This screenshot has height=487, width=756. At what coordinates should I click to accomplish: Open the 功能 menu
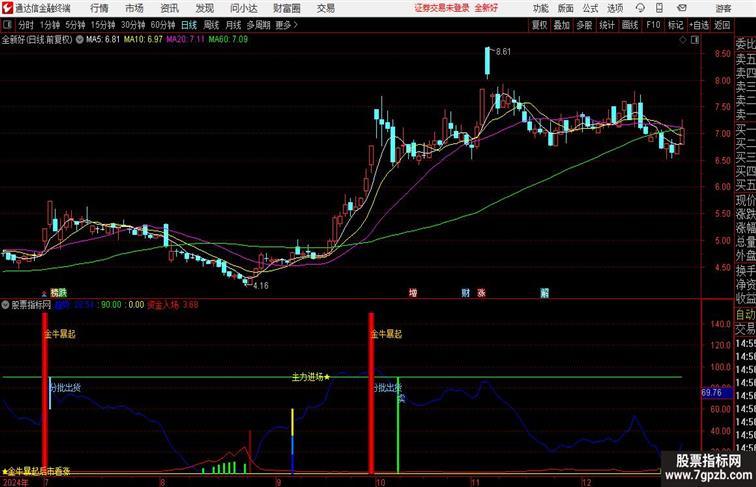(x=540, y=8)
